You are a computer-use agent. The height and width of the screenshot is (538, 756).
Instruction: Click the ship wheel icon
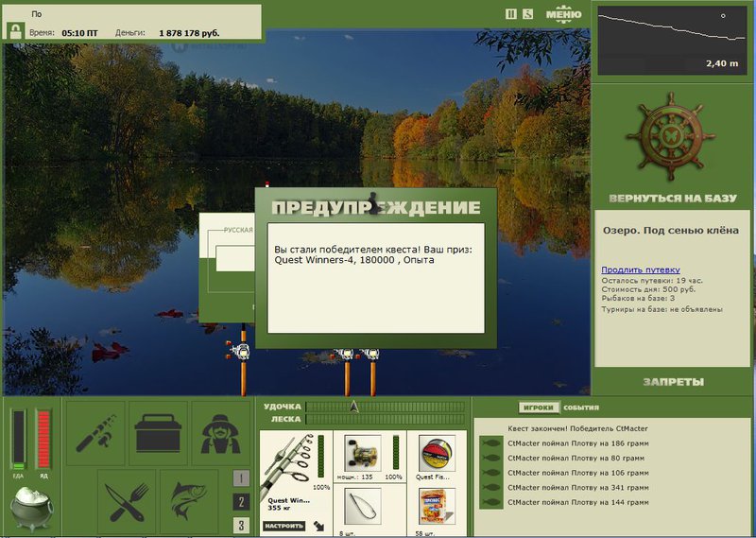[x=671, y=136]
